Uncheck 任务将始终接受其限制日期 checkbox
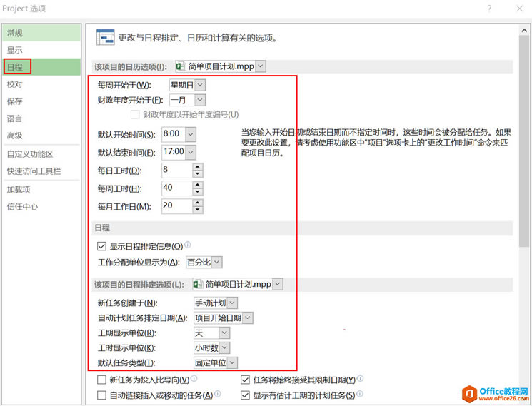532x406 pixels. point(245,380)
